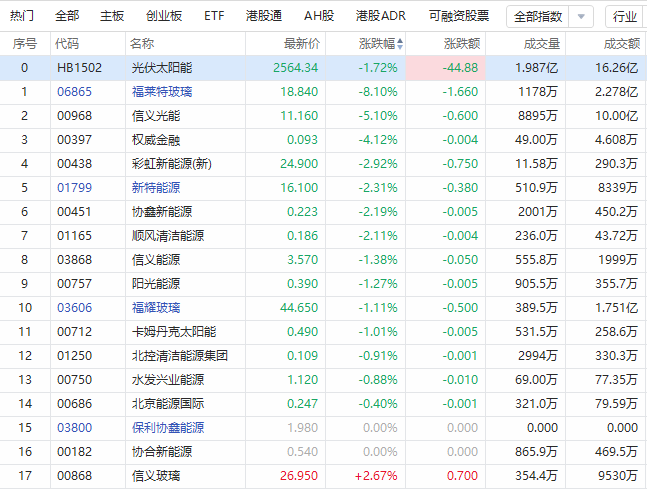This screenshot has height=489, width=647.
Task: Sort by 成交额 column header
Action: [x=622, y=44]
